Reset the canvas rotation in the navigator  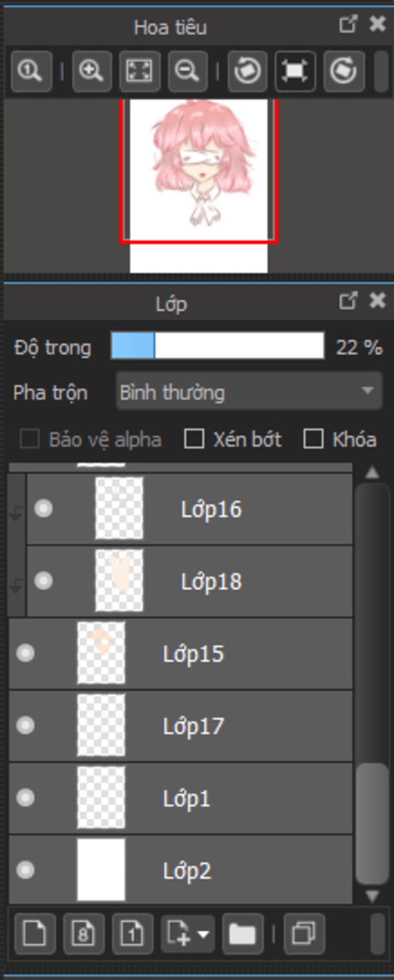click(295, 71)
